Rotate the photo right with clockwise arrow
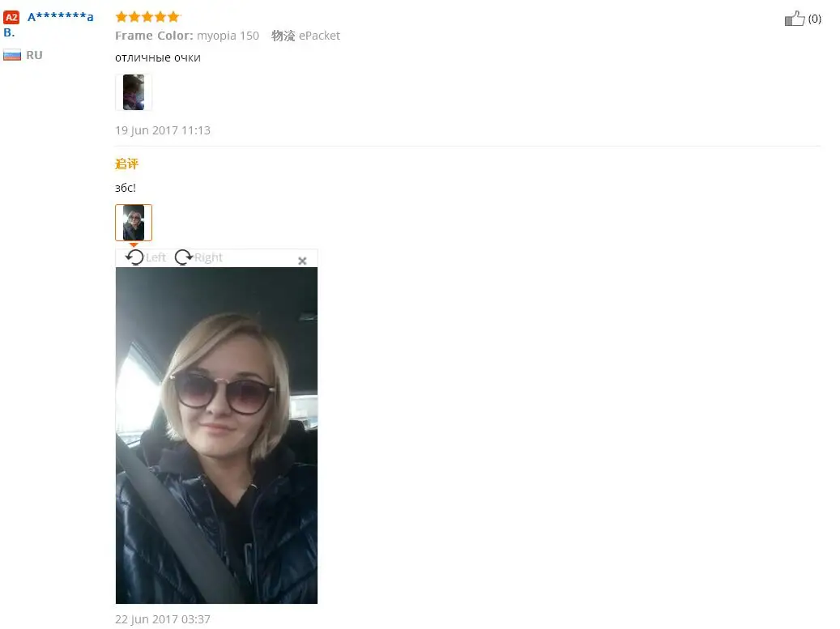Screen dimensions: 840x629 (184, 257)
